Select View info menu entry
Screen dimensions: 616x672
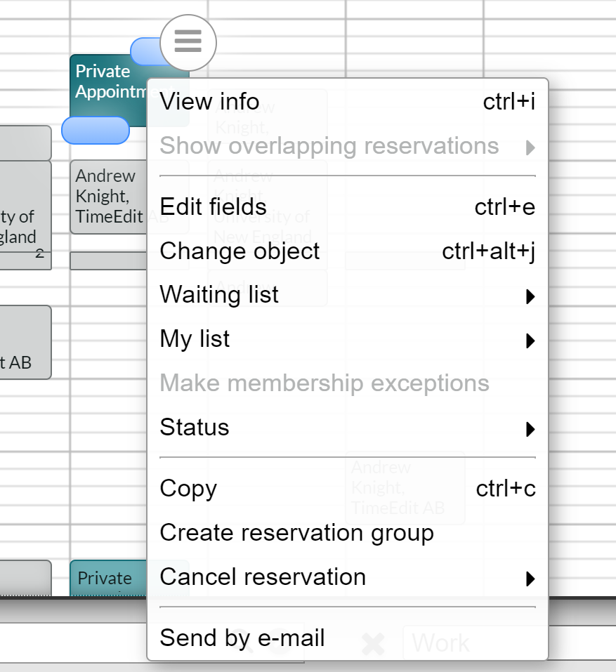coord(347,102)
